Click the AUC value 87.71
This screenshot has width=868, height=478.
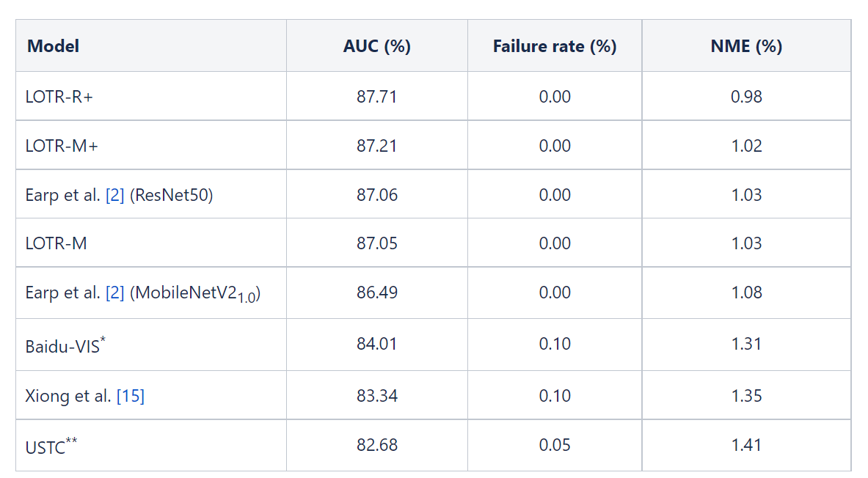(376, 97)
